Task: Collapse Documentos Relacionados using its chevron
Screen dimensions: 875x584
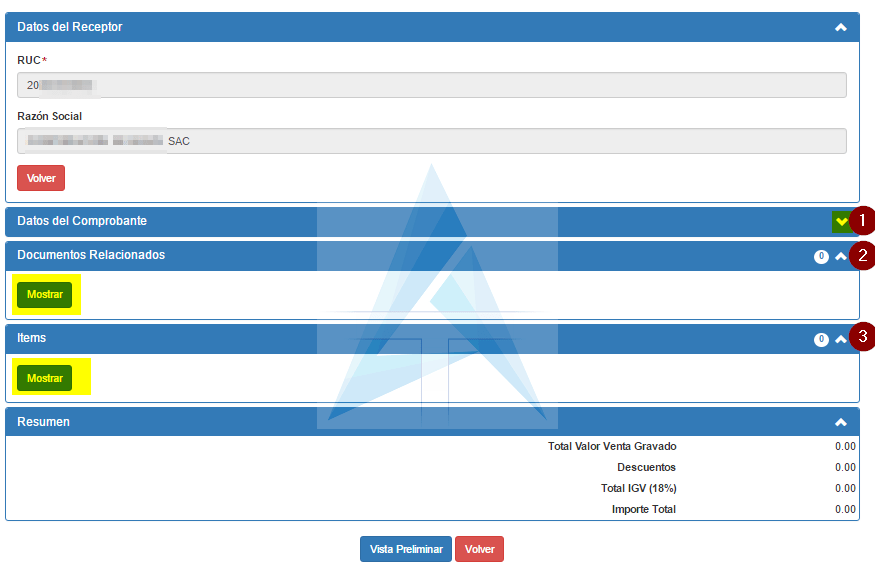Action: pos(841,256)
